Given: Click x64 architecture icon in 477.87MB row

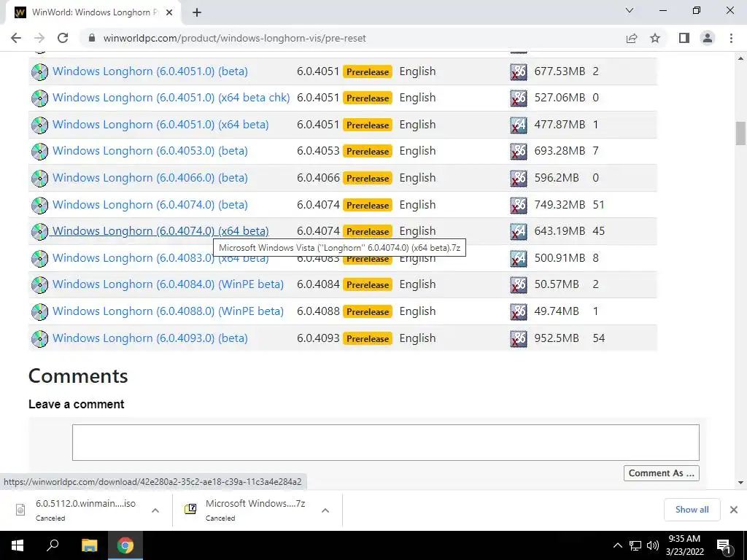Looking at the screenshot, I should tap(519, 125).
